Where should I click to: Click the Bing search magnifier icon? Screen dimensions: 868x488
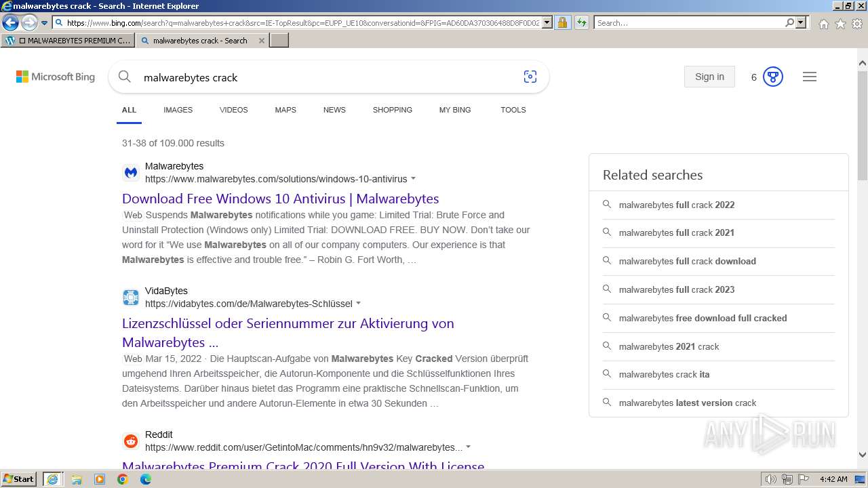(125, 77)
